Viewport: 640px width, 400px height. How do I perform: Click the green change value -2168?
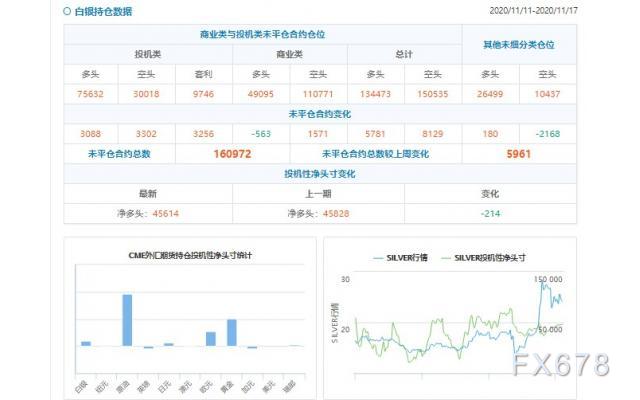[x=547, y=134]
